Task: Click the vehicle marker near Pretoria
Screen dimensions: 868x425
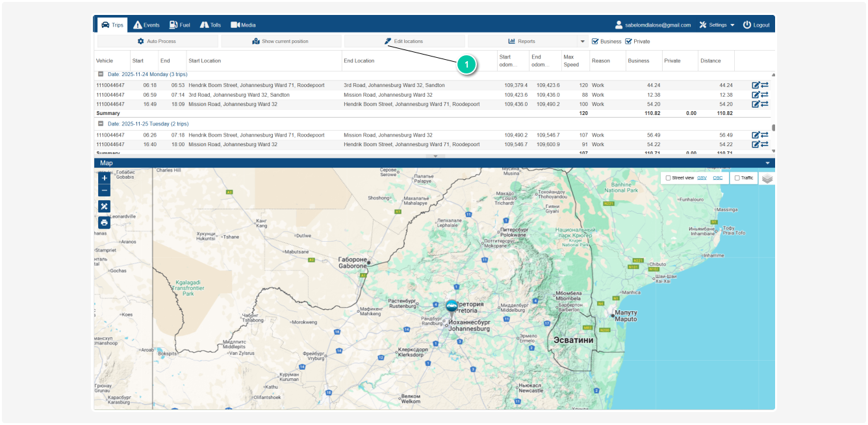Action: (452, 305)
